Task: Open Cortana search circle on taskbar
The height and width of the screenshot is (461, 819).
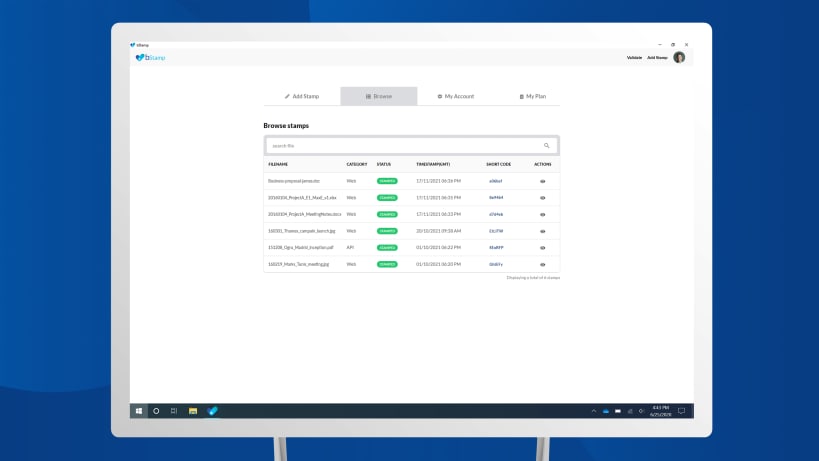Action: [156, 411]
